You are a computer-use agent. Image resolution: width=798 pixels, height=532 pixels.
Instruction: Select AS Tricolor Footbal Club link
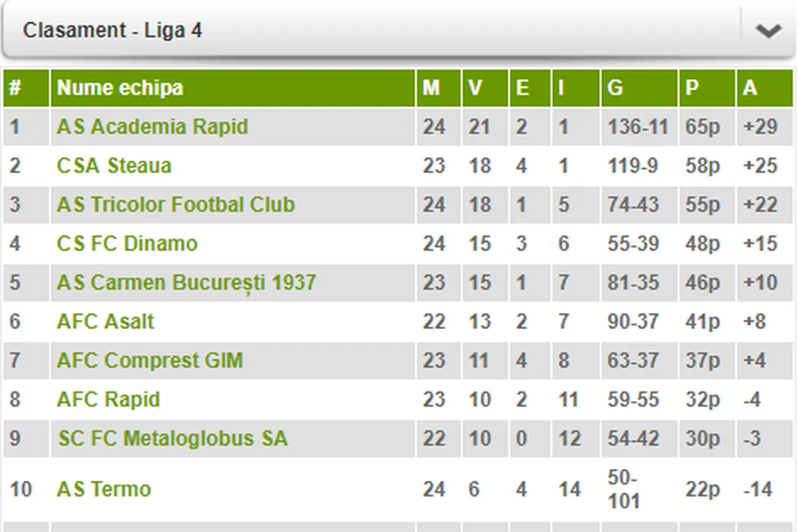coord(176,204)
